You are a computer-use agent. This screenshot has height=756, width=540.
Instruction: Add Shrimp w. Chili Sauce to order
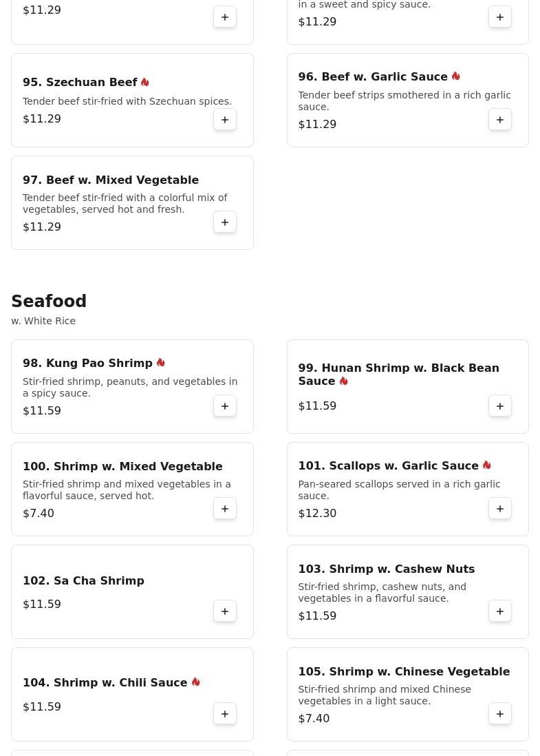coord(225,714)
